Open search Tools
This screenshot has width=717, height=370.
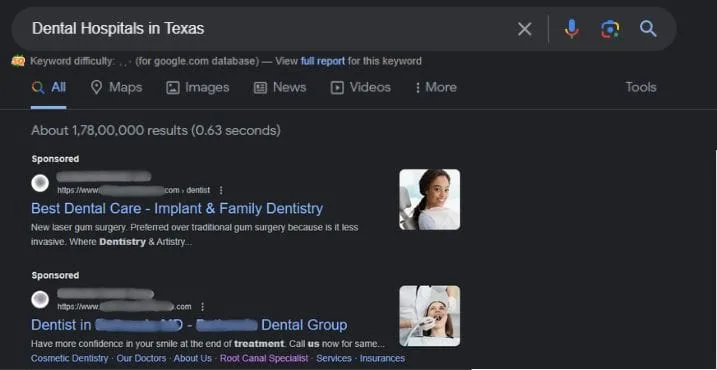(x=641, y=87)
